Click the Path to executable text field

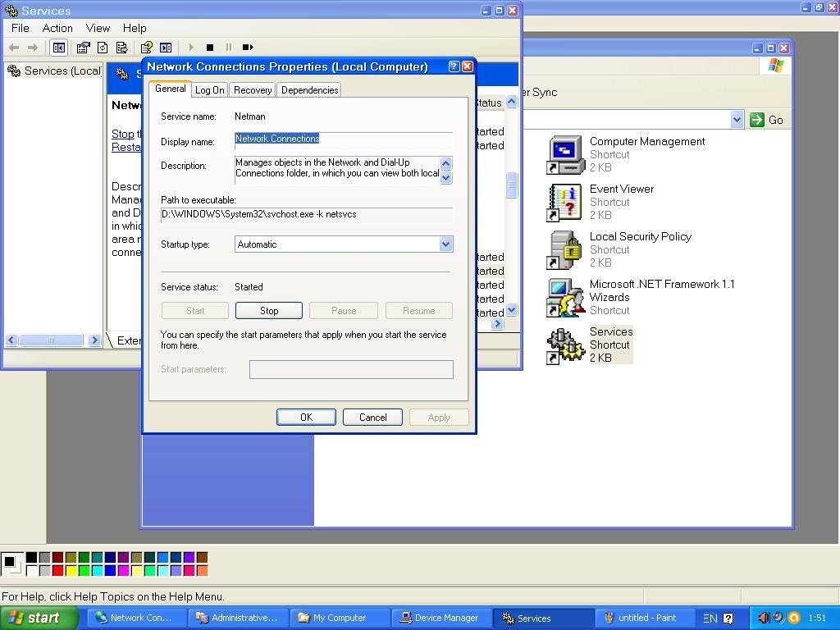pos(307,215)
